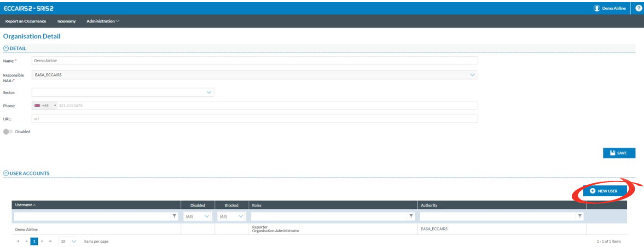Select the Demo Airline username row cell

[96, 229]
